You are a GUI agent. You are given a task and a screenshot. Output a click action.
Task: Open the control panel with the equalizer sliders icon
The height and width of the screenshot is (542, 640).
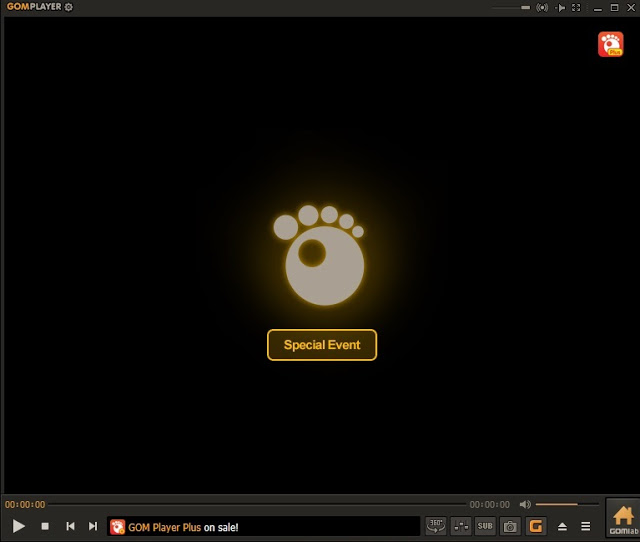(461, 526)
